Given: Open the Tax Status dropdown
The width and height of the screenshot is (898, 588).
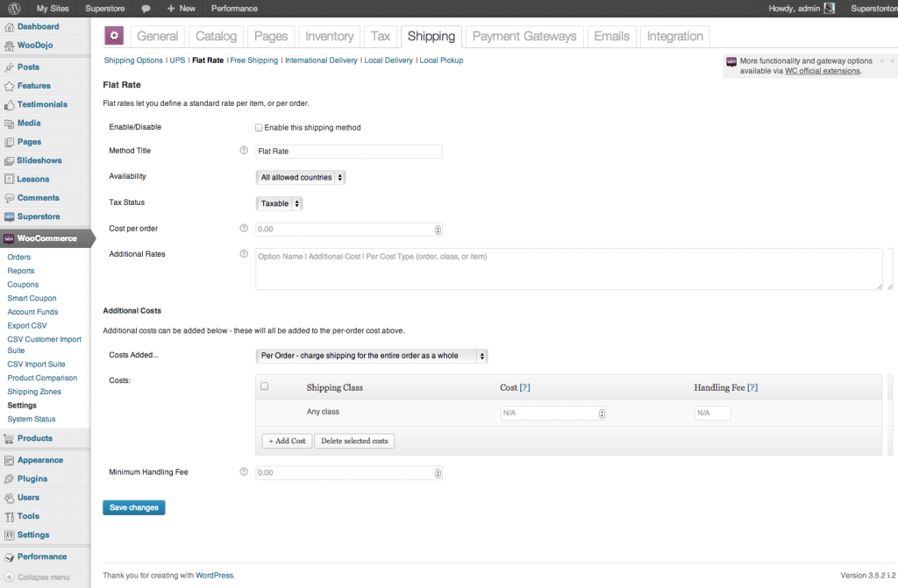Looking at the screenshot, I should 278,203.
